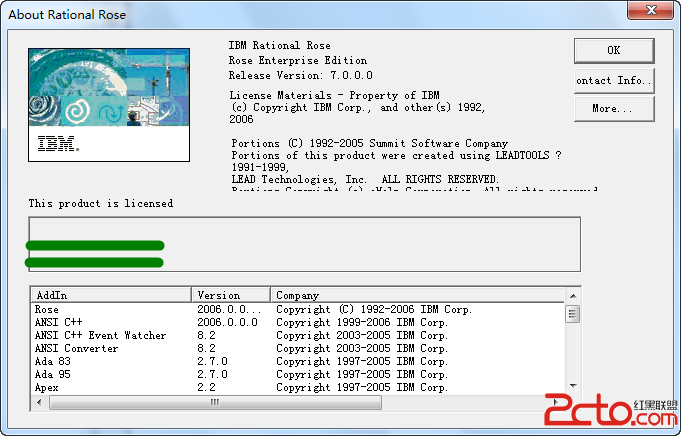Image resolution: width=681 pixels, height=436 pixels.
Task: Click the Release Version: 7.0.0.0 text
Action: (x=301, y=76)
